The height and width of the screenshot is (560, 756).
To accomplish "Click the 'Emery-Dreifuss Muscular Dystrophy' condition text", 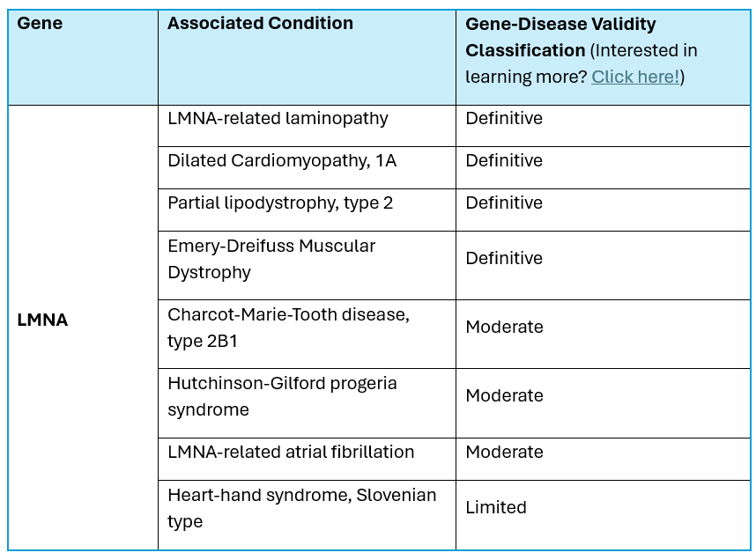I will click(271, 259).
